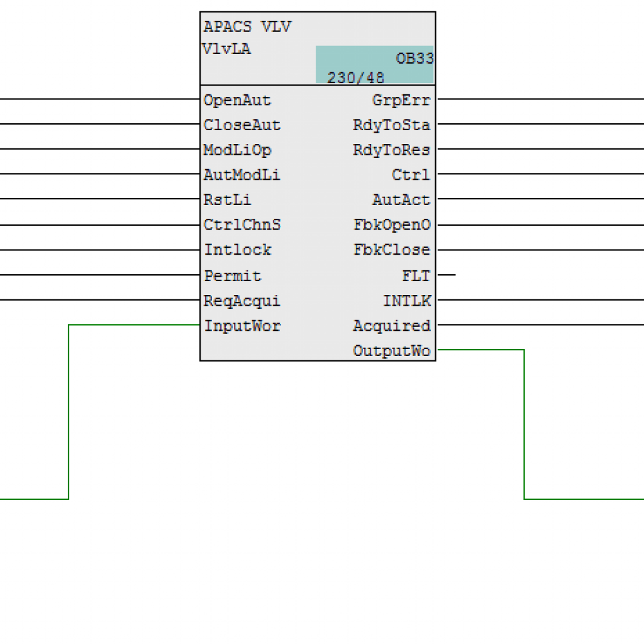Select the green InputWor connection line
The height and width of the screenshot is (644, 644).
pyautogui.click(x=69, y=412)
